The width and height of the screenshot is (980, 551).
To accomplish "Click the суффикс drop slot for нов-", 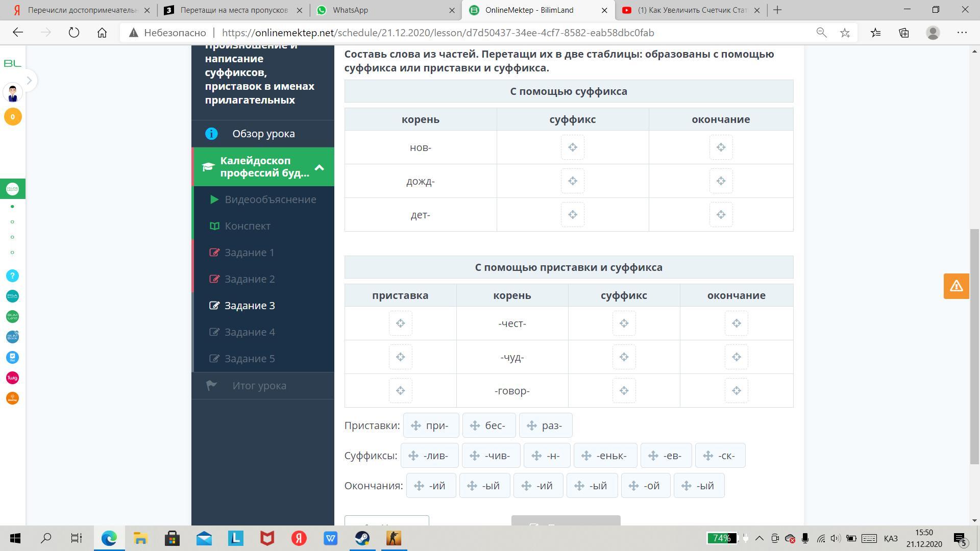I will coord(572,147).
